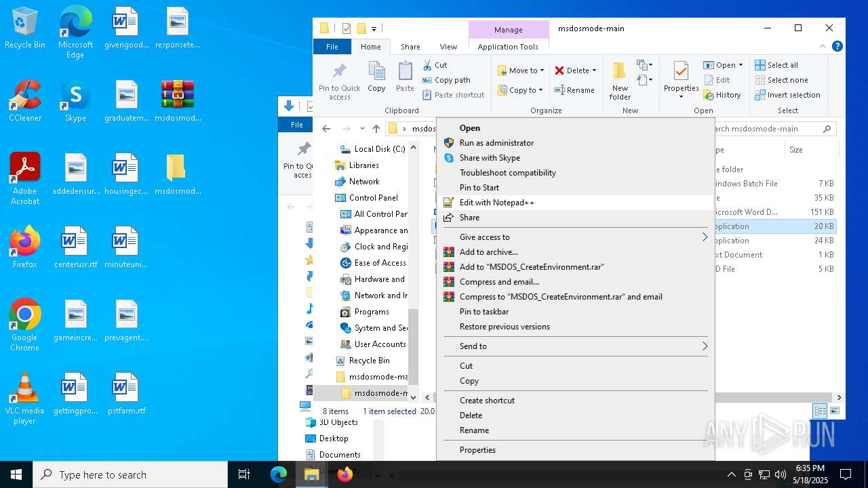
Task: Choose Share with Skype
Action: tap(575, 158)
